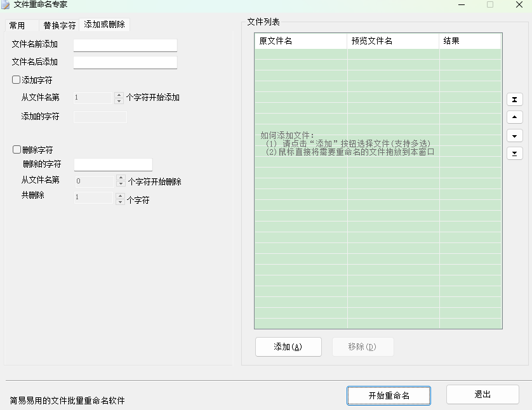Screen dimensions: 532x410
Task: Click the 移除(D) button
Action: pyautogui.click(x=362, y=347)
